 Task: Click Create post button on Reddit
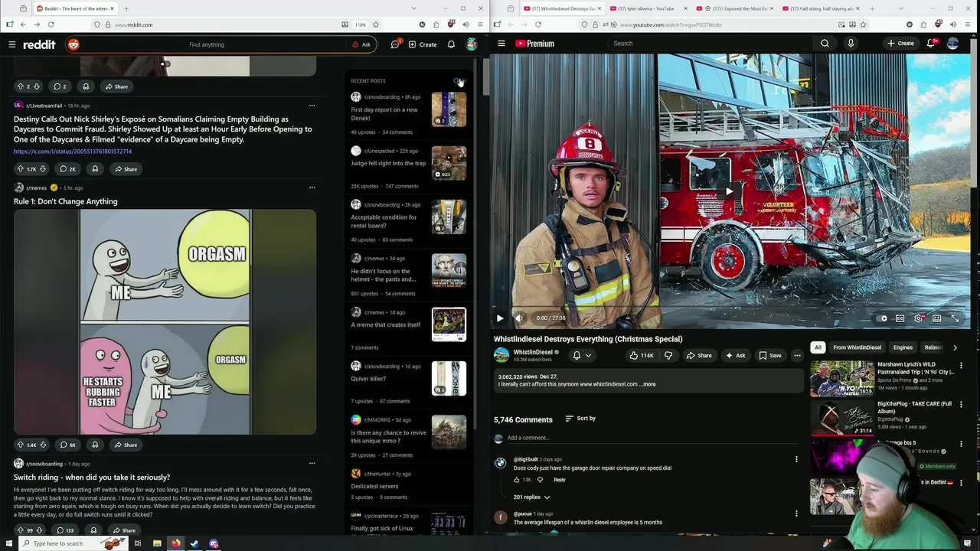click(x=423, y=44)
